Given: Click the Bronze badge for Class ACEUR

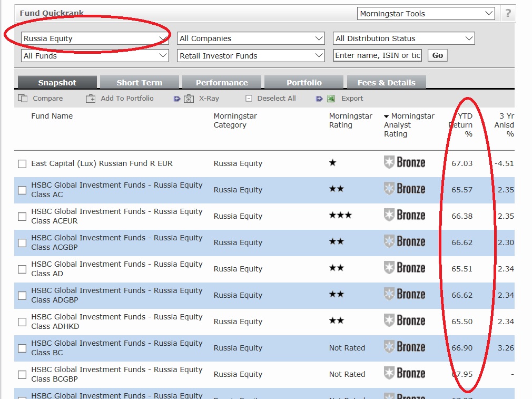Looking at the screenshot, I should point(405,215).
